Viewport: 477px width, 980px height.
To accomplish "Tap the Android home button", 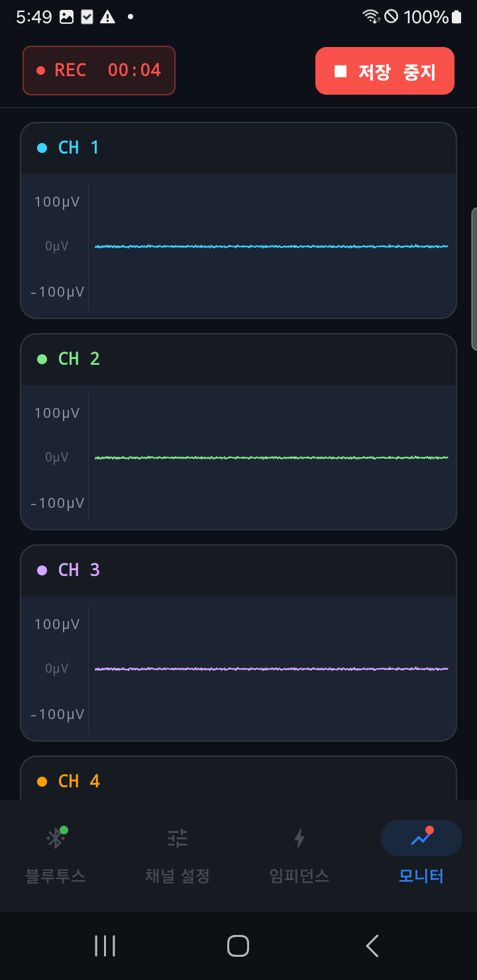I will pyautogui.click(x=238, y=946).
